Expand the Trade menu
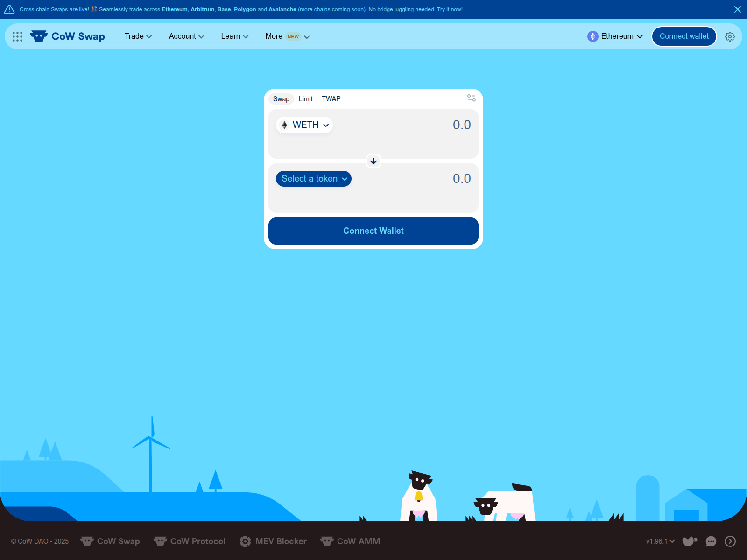Viewport: 747px width, 560px height. coord(138,36)
